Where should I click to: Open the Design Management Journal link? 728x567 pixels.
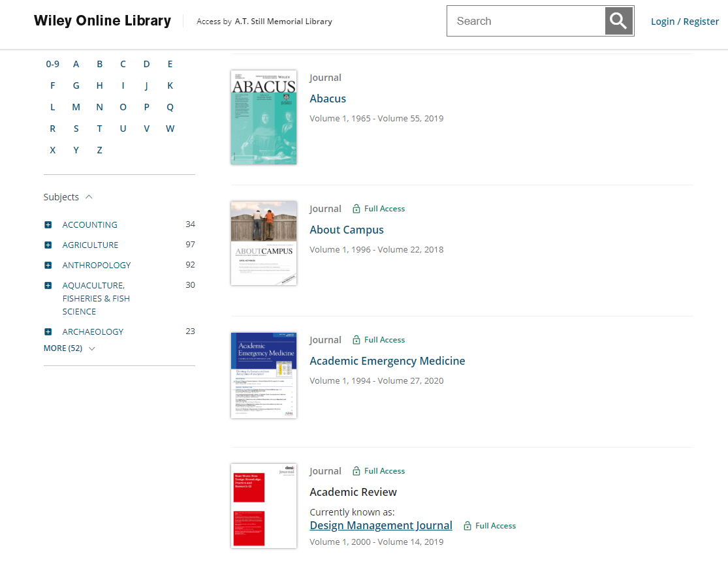(381, 525)
